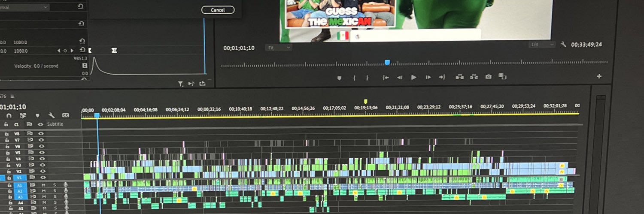Click timeline playhead on ruler

[x=97, y=115]
